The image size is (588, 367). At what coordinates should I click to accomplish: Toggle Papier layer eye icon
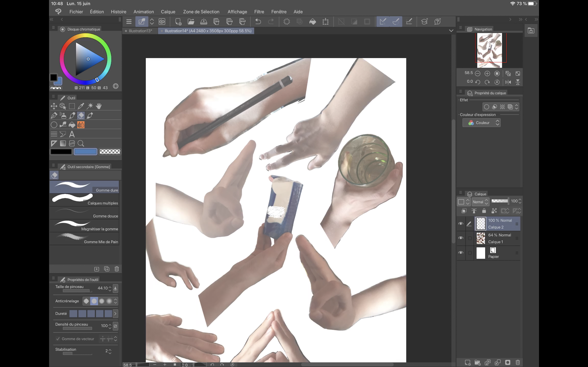point(460,253)
